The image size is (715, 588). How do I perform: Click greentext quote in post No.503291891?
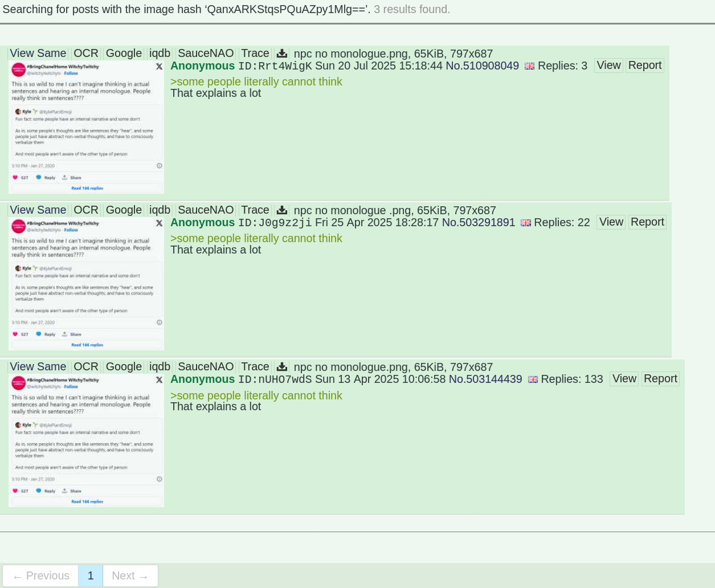(x=256, y=238)
